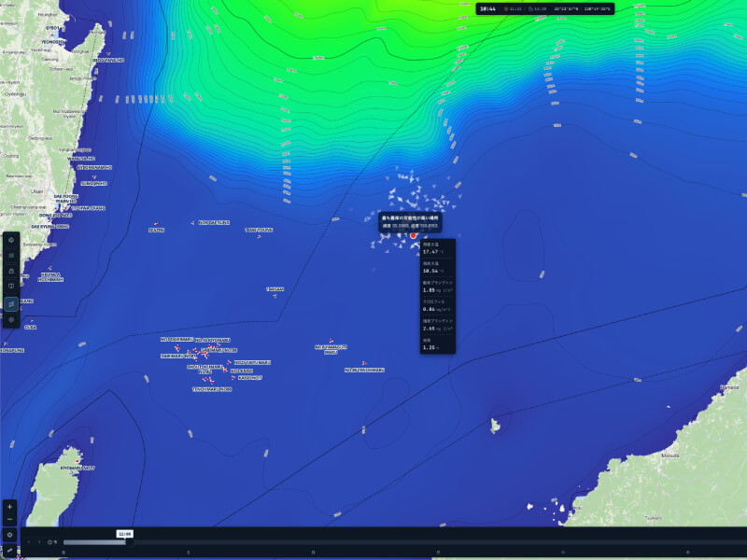Step timeline backward with left chevron

tap(28, 542)
